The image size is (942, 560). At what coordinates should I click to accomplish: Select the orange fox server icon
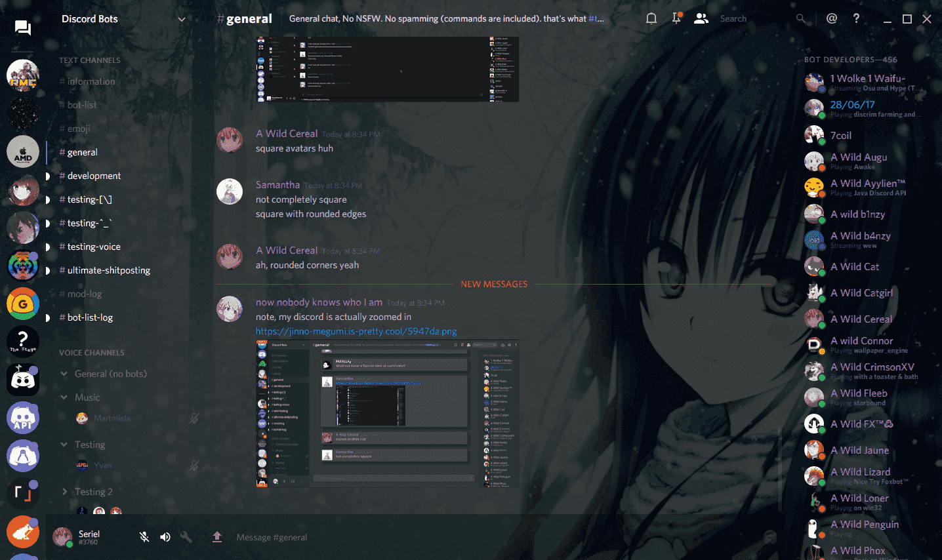pyautogui.click(x=23, y=532)
